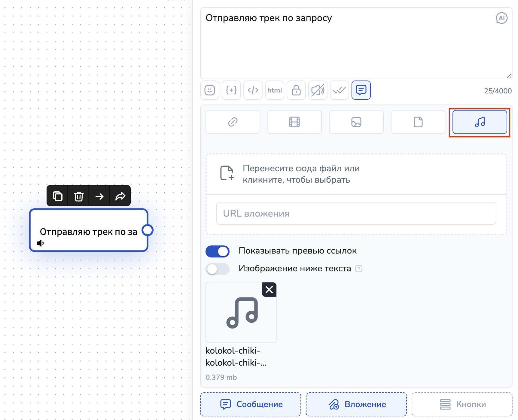The height and width of the screenshot is (420, 518).
Task: Open the emoji picker
Action: click(209, 90)
